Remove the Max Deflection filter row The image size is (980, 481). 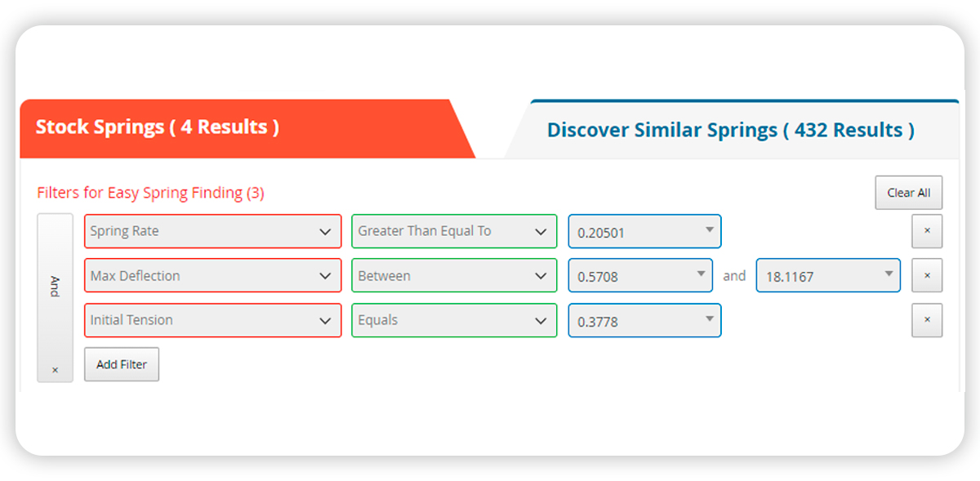click(927, 275)
